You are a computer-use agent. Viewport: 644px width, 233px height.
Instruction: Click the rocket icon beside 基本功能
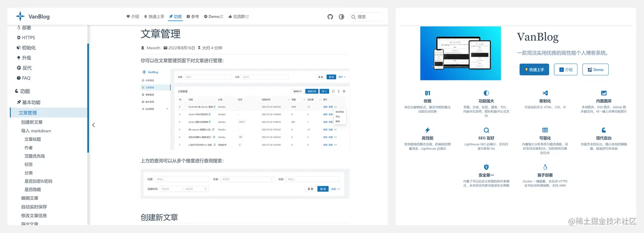tap(19, 102)
